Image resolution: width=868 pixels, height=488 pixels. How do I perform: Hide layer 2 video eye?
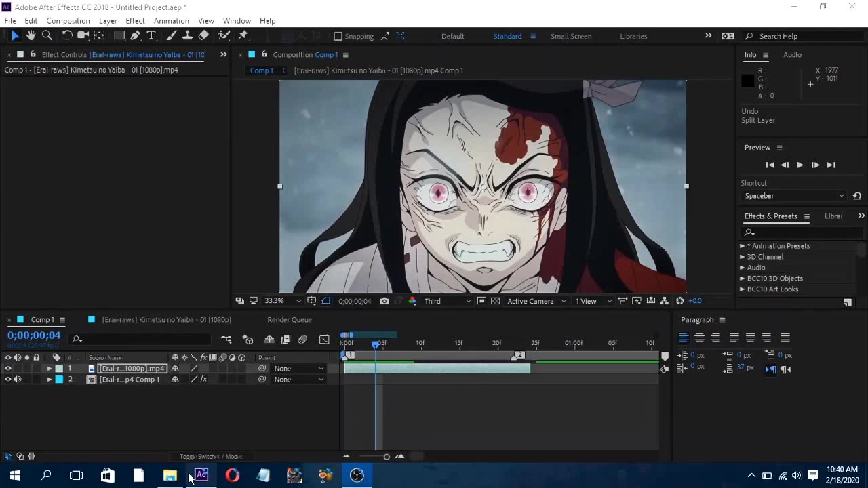tap(8, 380)
